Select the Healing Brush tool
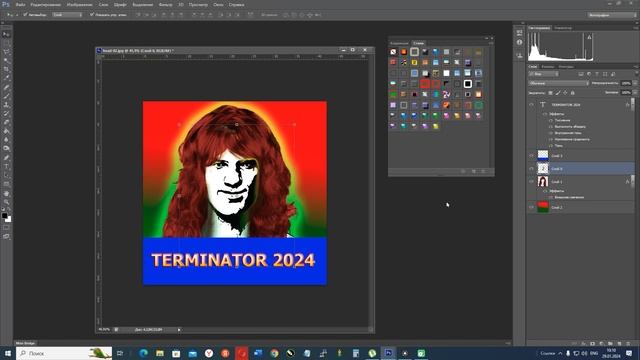640x360 pixels. pyautogui.click(x=6, y=87)
